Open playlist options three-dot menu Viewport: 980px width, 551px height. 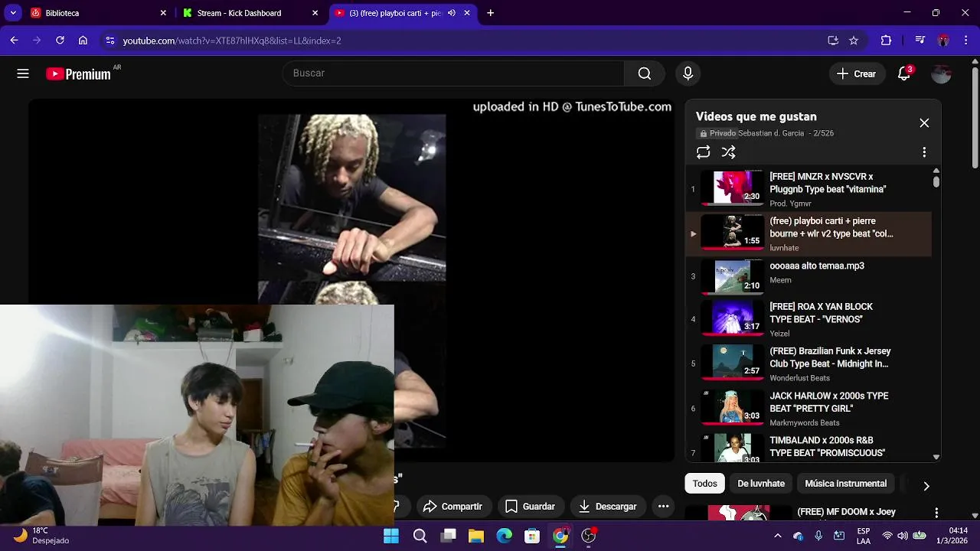[924, 152]
